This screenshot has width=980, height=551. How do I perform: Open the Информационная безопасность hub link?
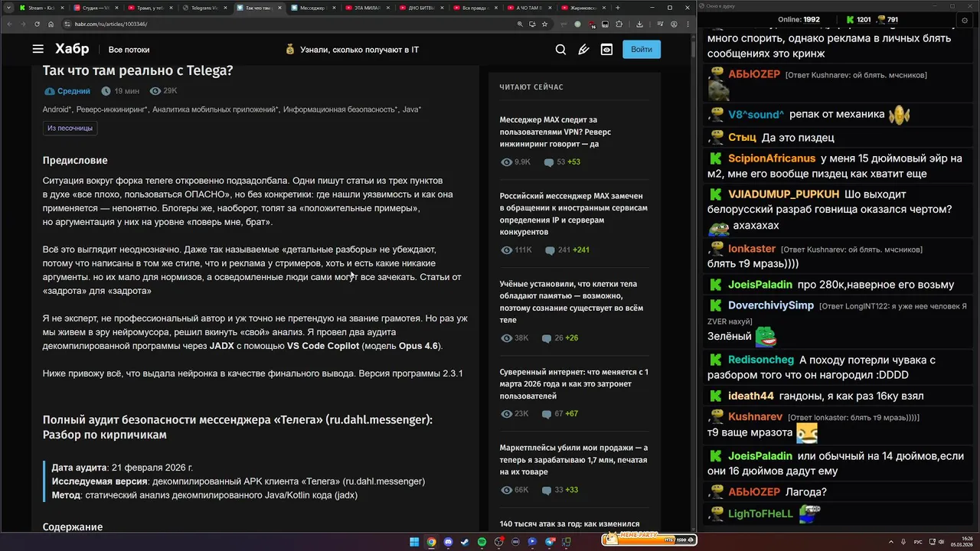tap(341, 109)
